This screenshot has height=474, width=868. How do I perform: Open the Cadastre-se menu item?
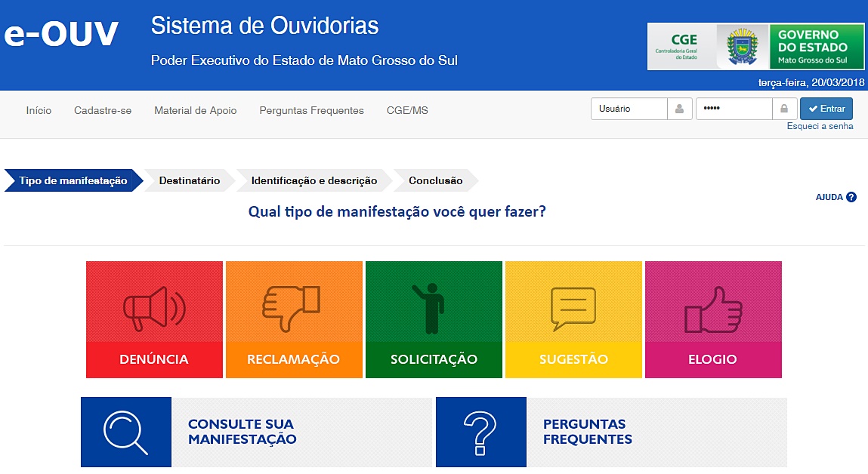click(x=103, y=111)
